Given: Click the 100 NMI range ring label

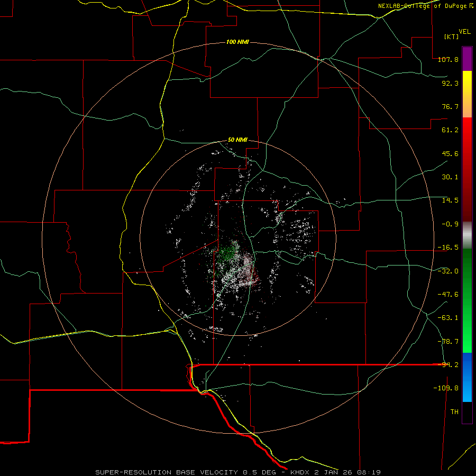Looking at the screenshot, I should click(237, 42).
